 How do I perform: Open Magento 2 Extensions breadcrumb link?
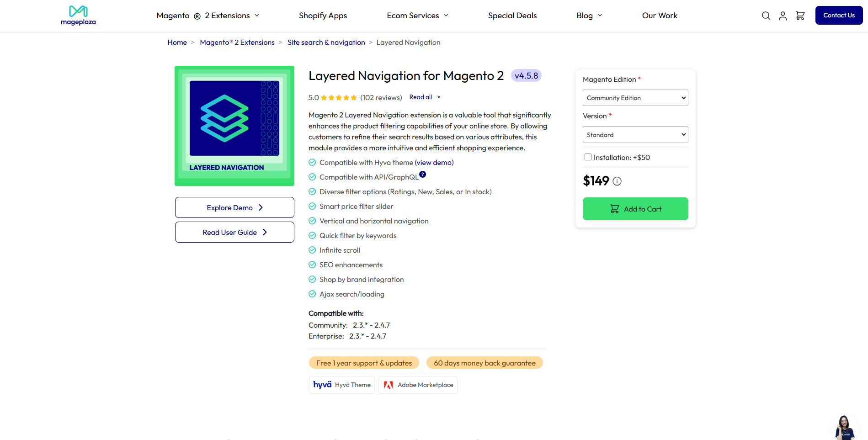[237, 42]
